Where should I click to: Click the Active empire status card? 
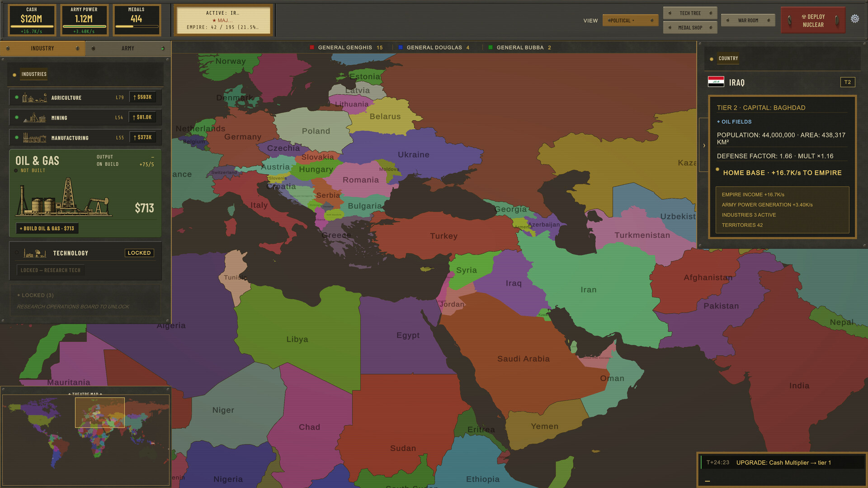223,20
